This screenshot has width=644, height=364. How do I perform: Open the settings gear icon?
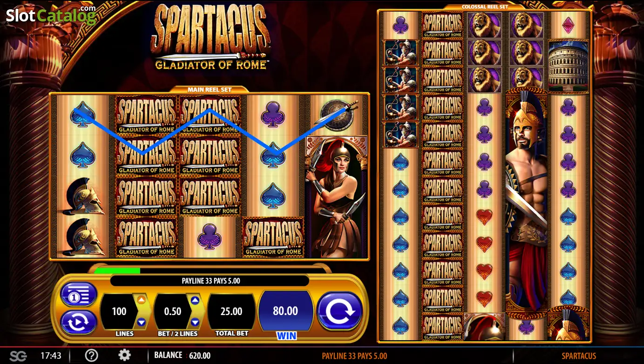(124, 356)
